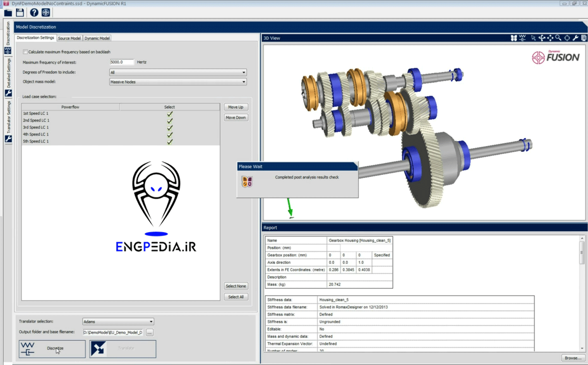Switch to Discretization Settings tab
The height and width of the screenshot is (365, 588).
(x=35, y=38)
